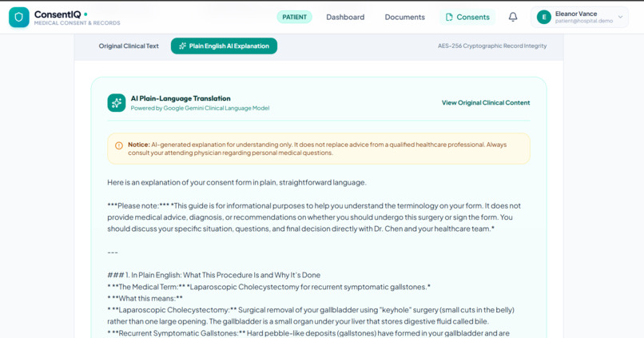Click the 'What this means:' line
644x338 pixels.
[x=145, y=298]
